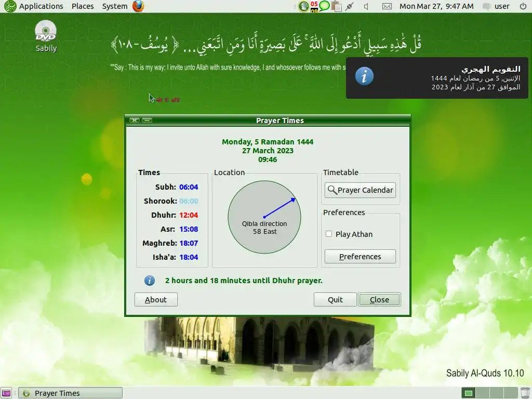Open the mail envelope indicator
The height and width of the screenshot is (399, 532).
pyautogui.click(x=387, y=6)
